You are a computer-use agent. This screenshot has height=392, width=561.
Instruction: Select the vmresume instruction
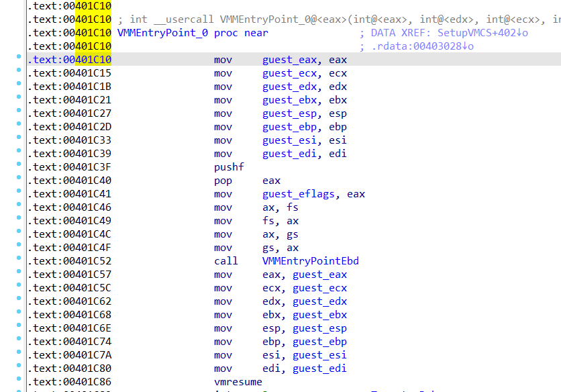pyautogui.click(x=236, y=382)
